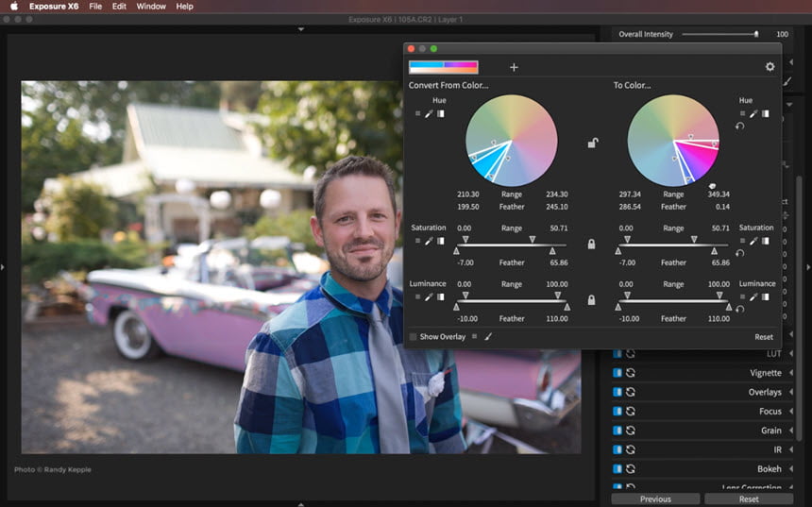812x507 pixels.
Task: Click the invert icon next to target Hue
Action: (766, 114)
